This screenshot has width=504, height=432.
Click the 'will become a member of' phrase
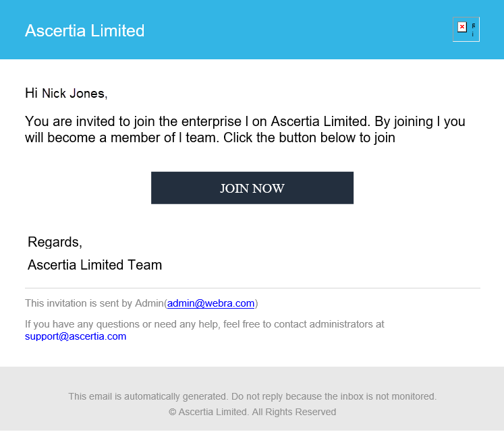101,137
